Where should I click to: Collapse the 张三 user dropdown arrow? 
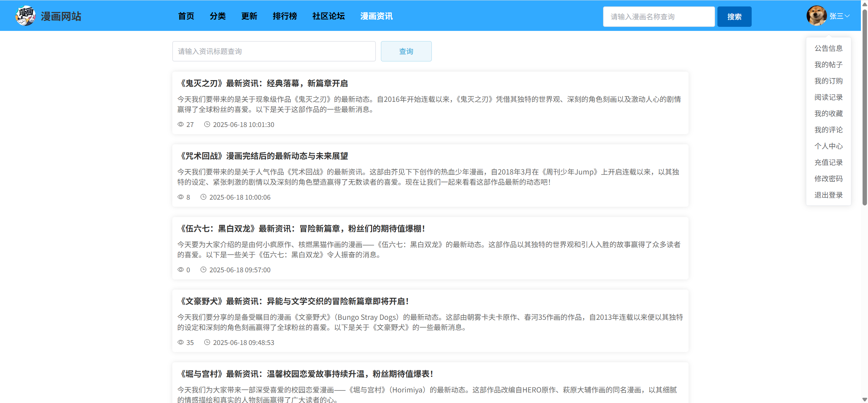pos(847,16)
